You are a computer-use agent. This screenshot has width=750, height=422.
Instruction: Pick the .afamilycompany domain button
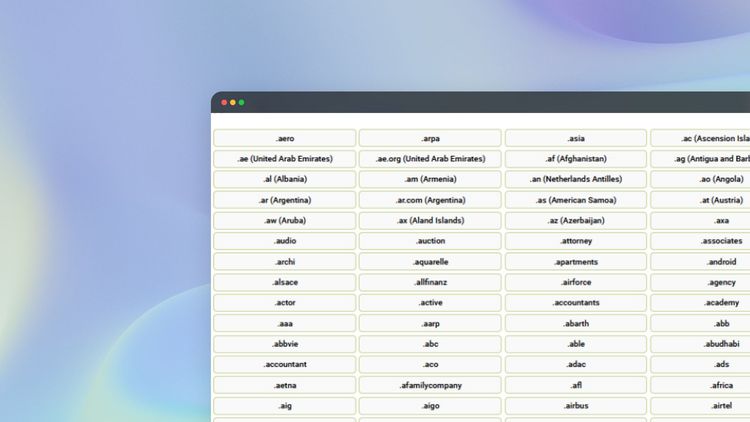pyautogui.click(x=430, y=385)
